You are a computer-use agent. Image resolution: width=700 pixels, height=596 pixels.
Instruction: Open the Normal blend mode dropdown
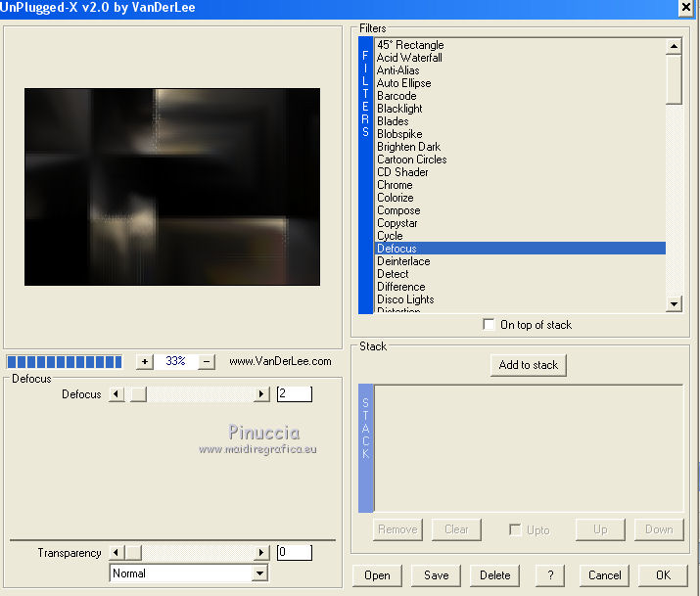(259, 573)
